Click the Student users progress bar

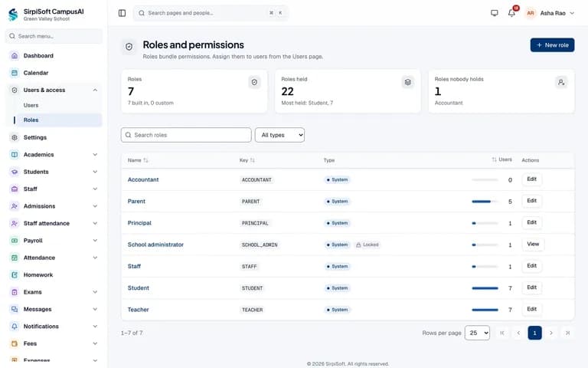tap(485, 288)
